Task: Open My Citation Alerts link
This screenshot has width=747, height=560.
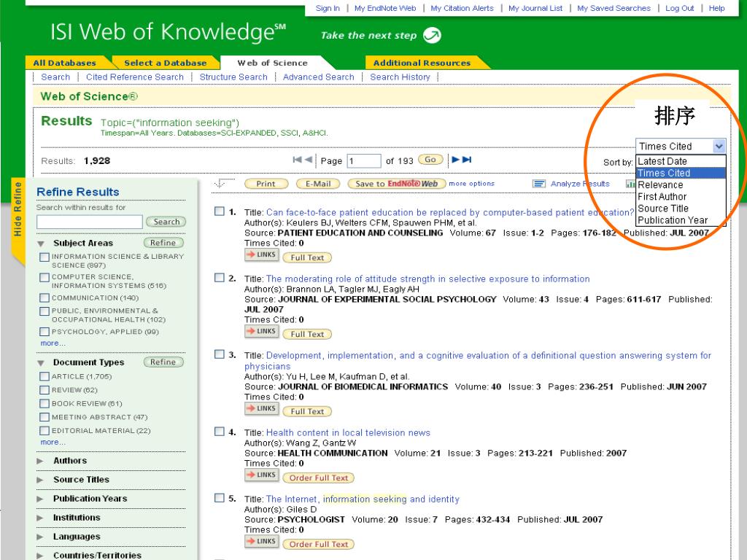Action: point(462,8)
